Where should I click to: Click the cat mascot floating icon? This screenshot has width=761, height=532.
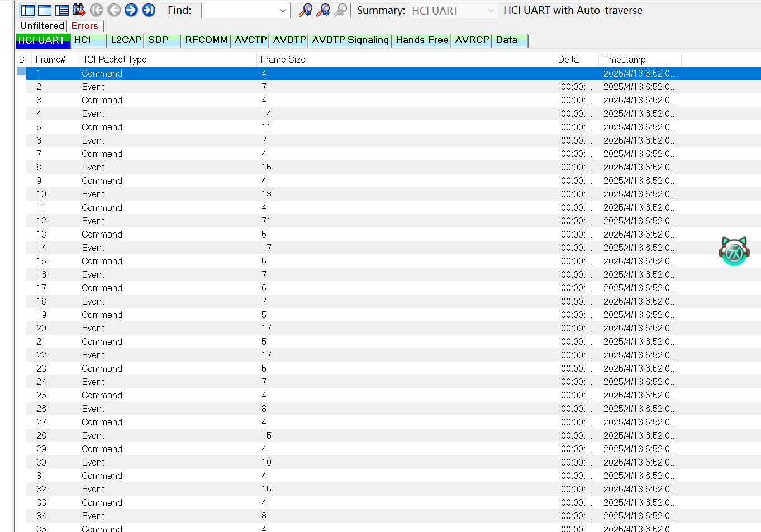coord(734,251)
